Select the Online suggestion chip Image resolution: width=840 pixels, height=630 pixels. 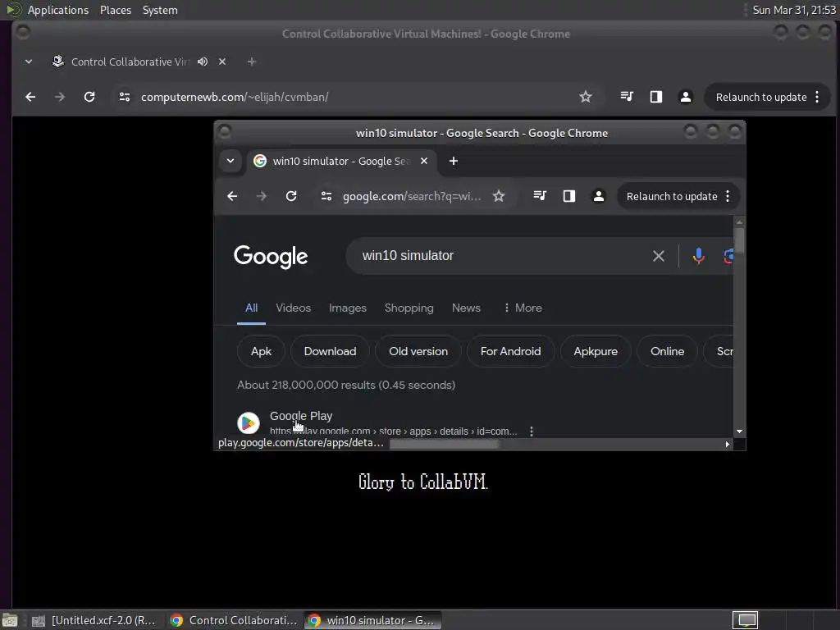point(668,351)
